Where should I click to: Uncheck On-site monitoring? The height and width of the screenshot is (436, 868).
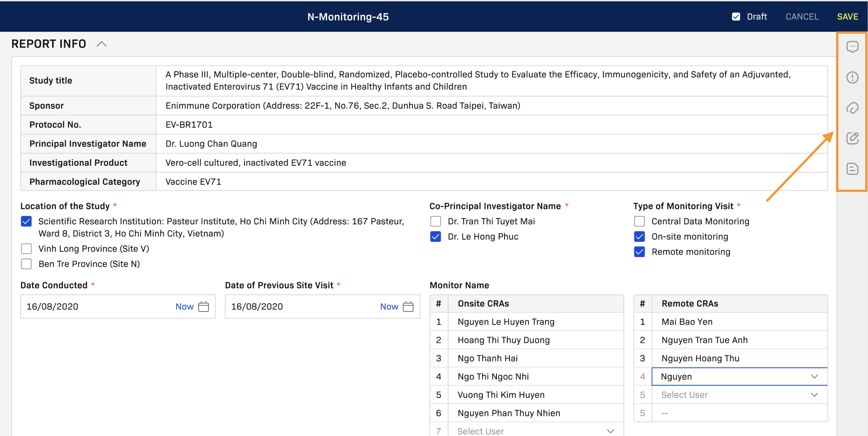tap(639, 236)
